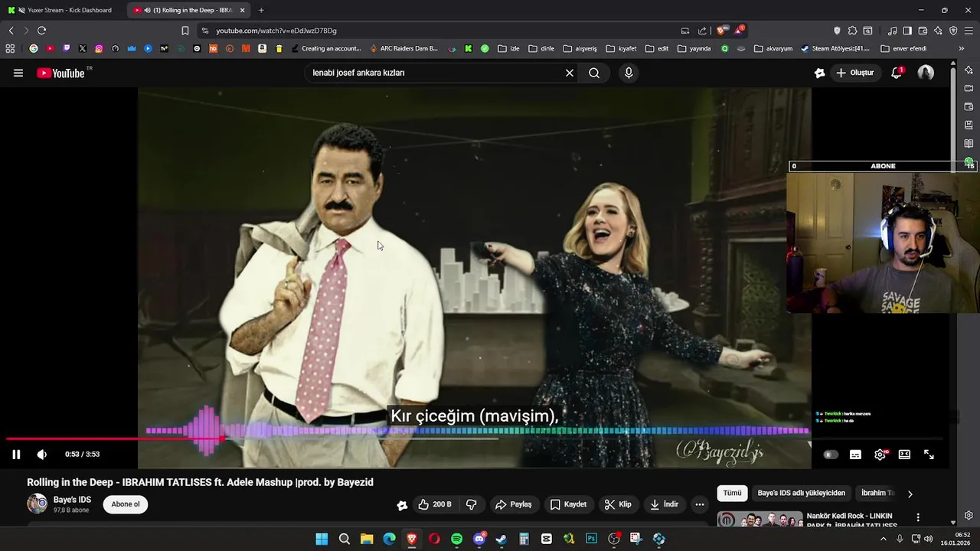Select the Tümü filter chip
This screenshot has width=980, height=551.
tap(733, 494)
